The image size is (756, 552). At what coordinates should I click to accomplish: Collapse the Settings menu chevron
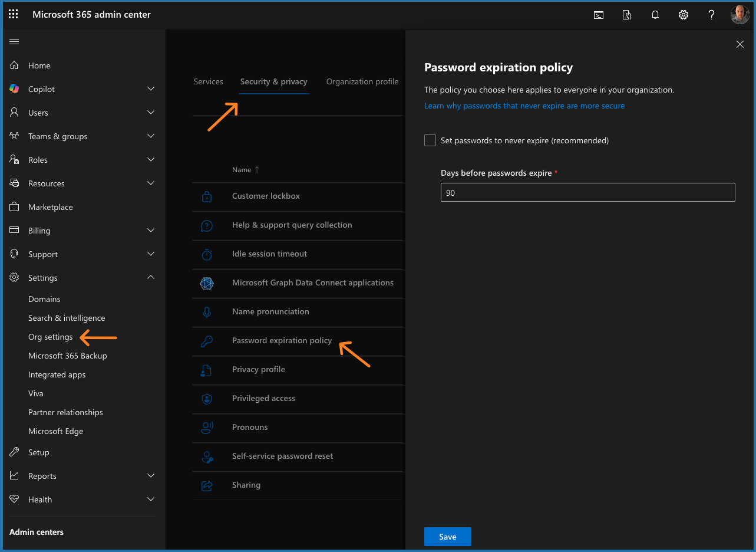click(151, 278)
